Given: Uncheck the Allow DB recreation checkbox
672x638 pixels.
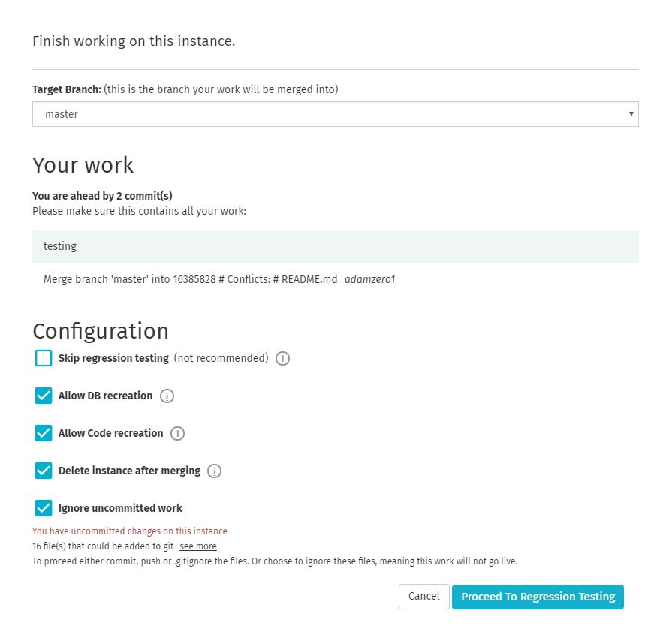Looking at the screenshot, I should pos(44,396).
